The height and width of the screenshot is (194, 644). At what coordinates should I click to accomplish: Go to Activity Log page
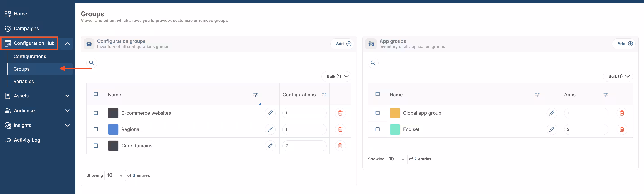coord(27,140)
